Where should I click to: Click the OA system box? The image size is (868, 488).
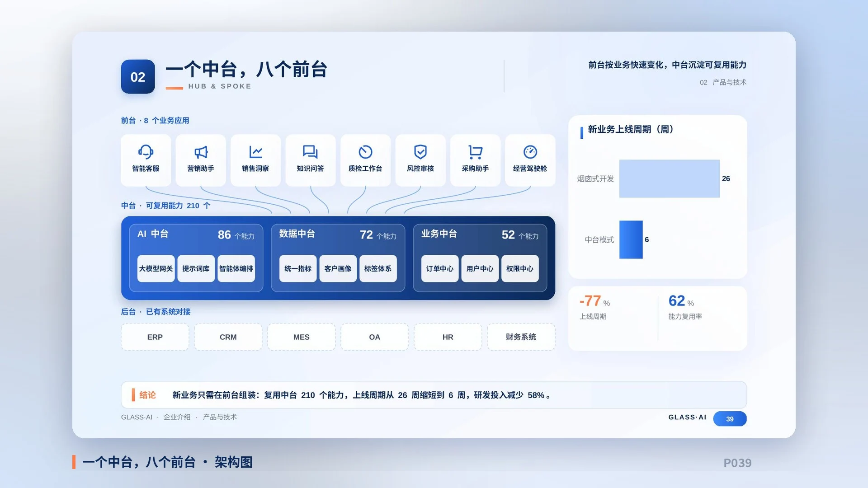pyautogui.click(x=375, y=337)
